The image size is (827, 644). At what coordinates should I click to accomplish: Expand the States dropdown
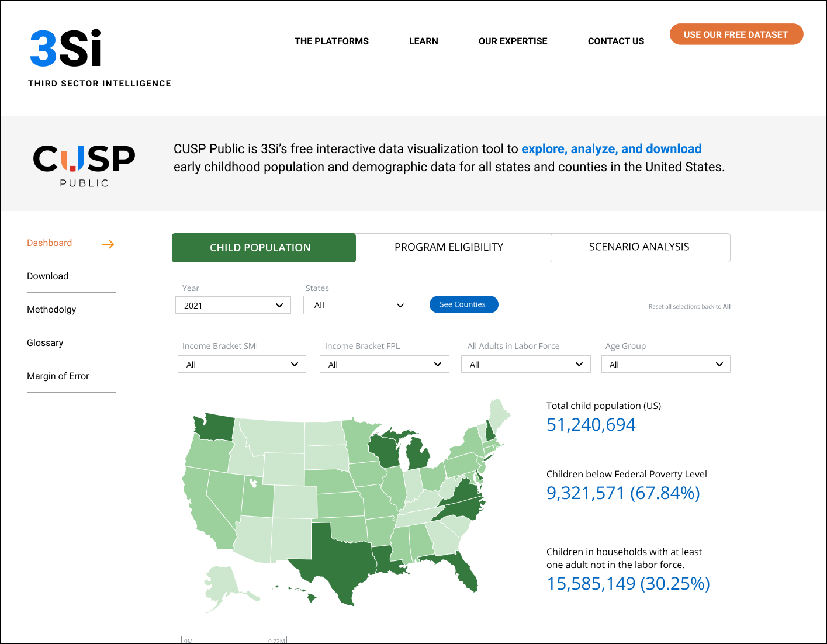[x=360, y=305]
